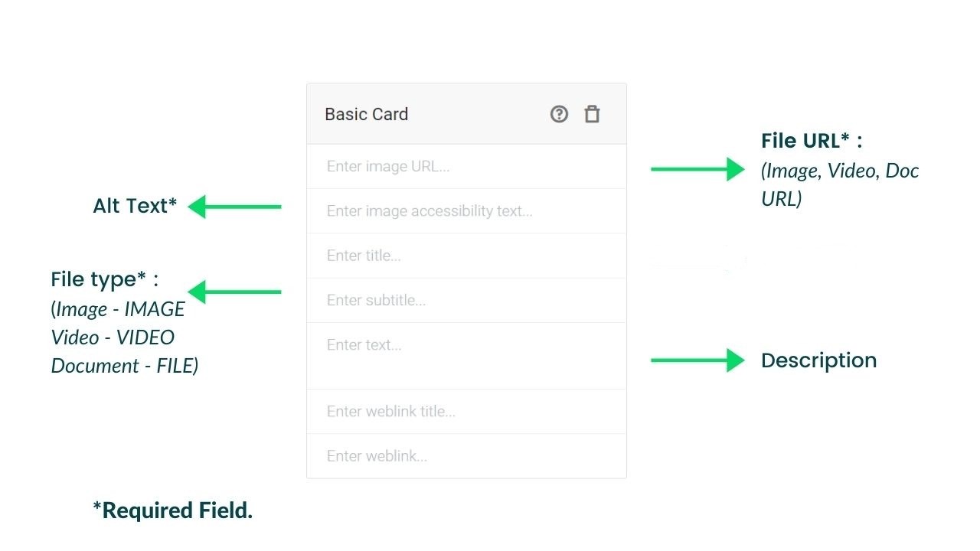Click the green arrow pointing to Alt Text
Image resolution: width=980 pixels, height=551 pixels.
(x=234, y=207)
